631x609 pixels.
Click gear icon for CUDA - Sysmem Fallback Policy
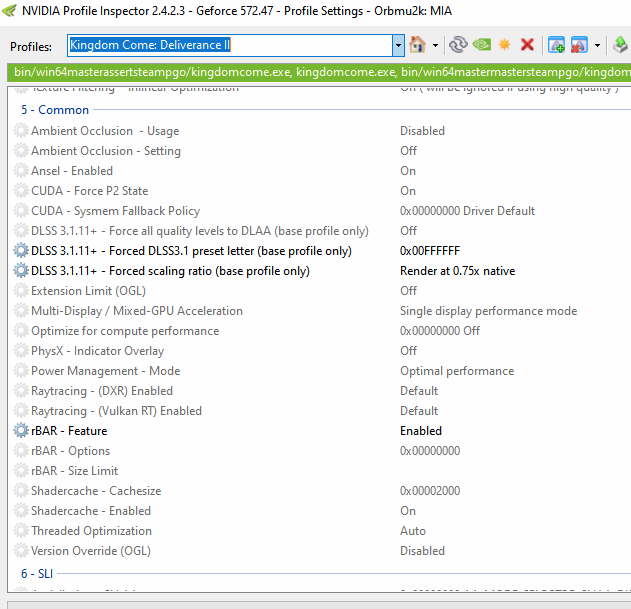(21, 211)
